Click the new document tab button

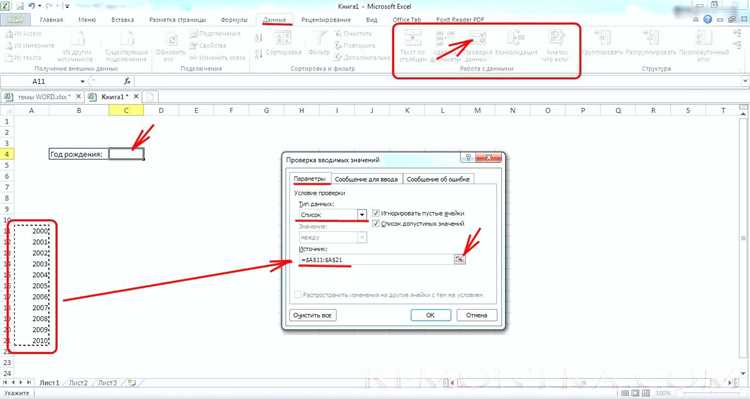(x=150, y=97)
